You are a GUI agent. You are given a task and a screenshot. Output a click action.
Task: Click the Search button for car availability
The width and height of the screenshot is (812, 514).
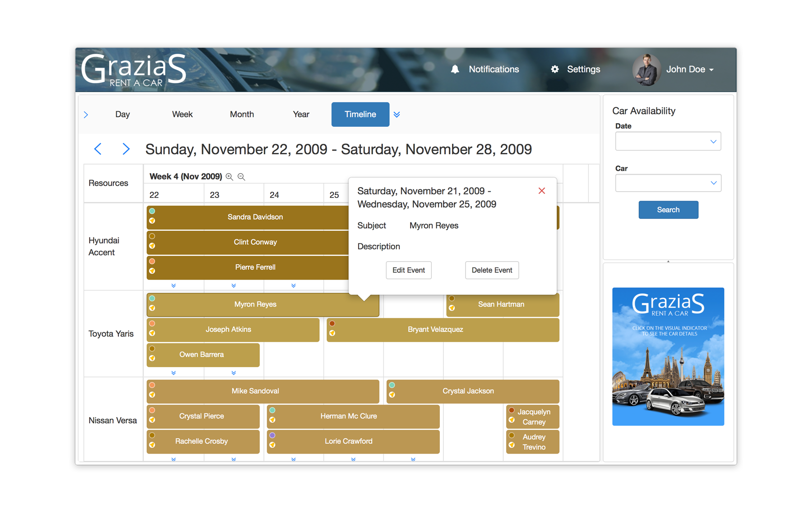pos(668,210)
